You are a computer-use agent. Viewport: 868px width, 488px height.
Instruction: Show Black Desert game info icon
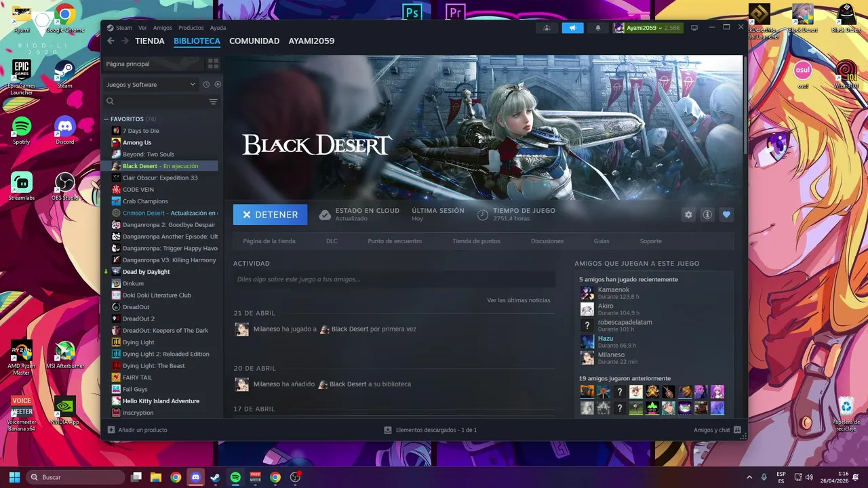point(707,214)
